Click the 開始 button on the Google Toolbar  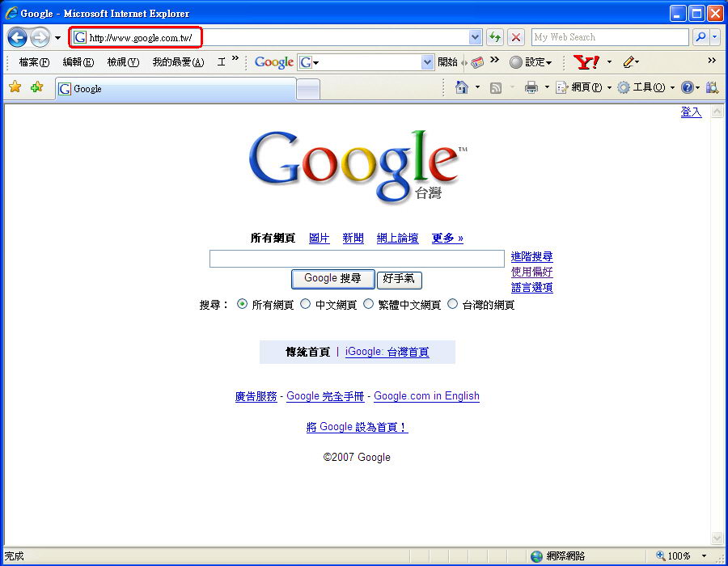(x=447, y=62)
